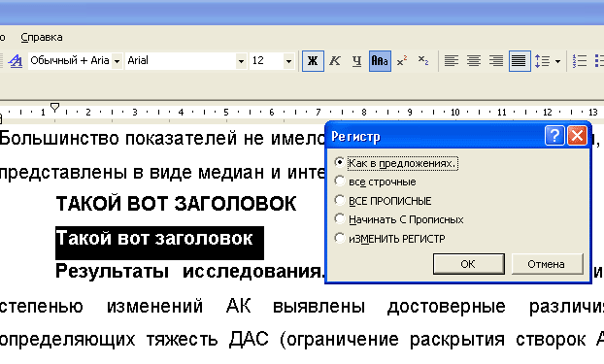
Task: Open the style dropdown 'Обычный + Aria'
Action: pyautogui.click(x=117, y=61)
